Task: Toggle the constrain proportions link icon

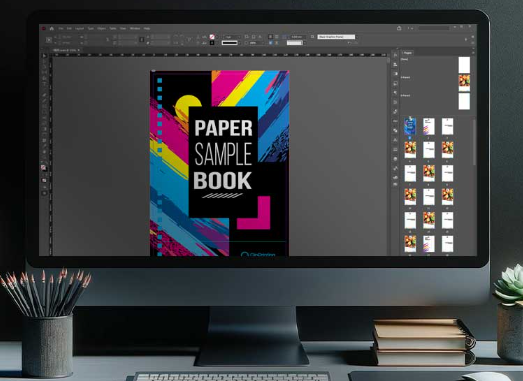Action: [x=141, y=40]
